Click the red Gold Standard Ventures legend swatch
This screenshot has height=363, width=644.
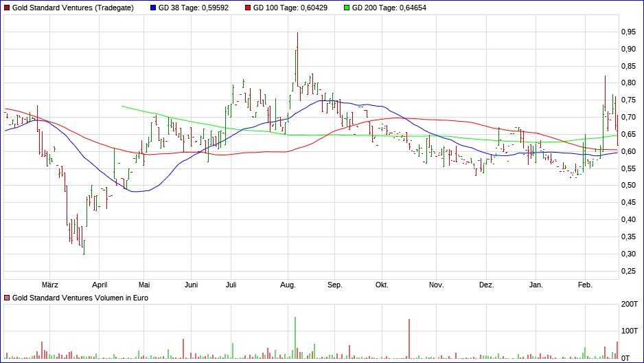(x=7, y=8)
